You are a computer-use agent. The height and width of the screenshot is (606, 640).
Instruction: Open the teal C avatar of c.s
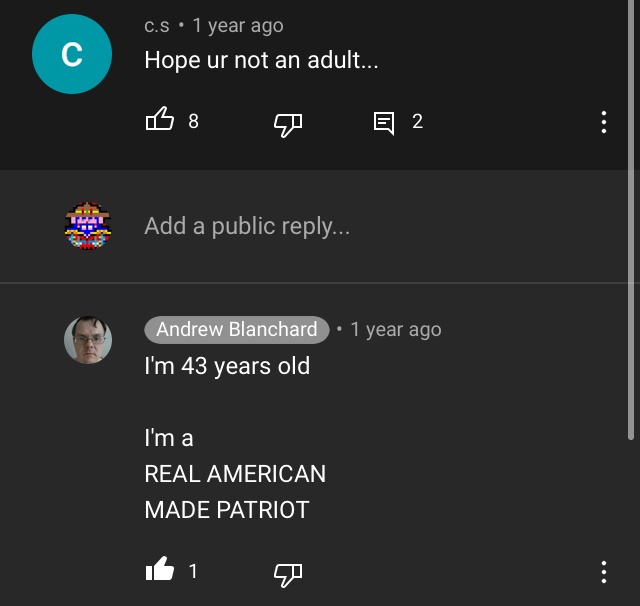(72, 54)
